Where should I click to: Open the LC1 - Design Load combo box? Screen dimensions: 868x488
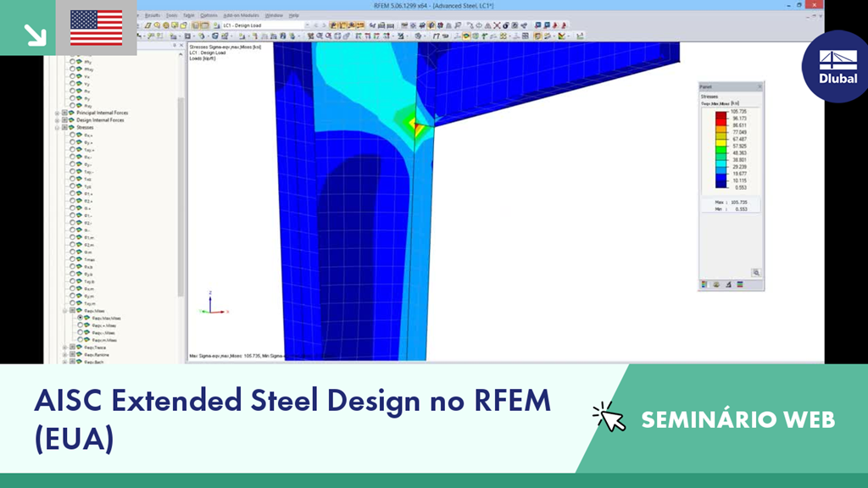(x=266, y=25)
